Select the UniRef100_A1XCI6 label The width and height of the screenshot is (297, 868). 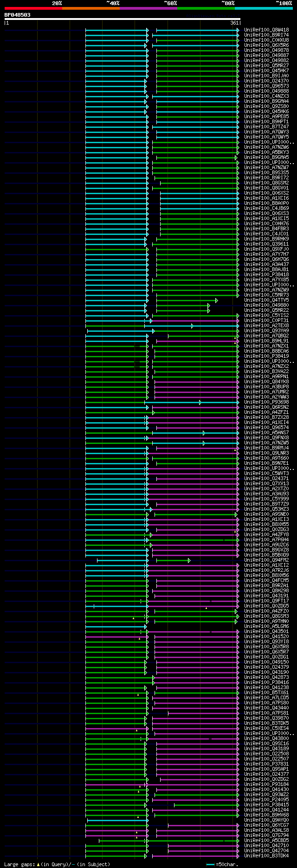click(x=266, y=198)
